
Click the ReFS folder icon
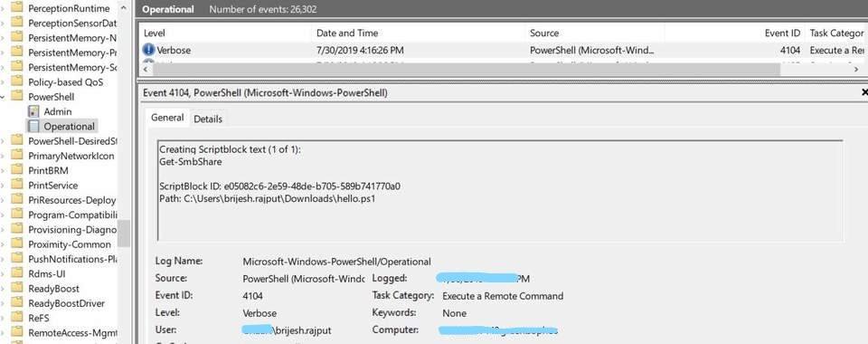[x=17, y=318]
